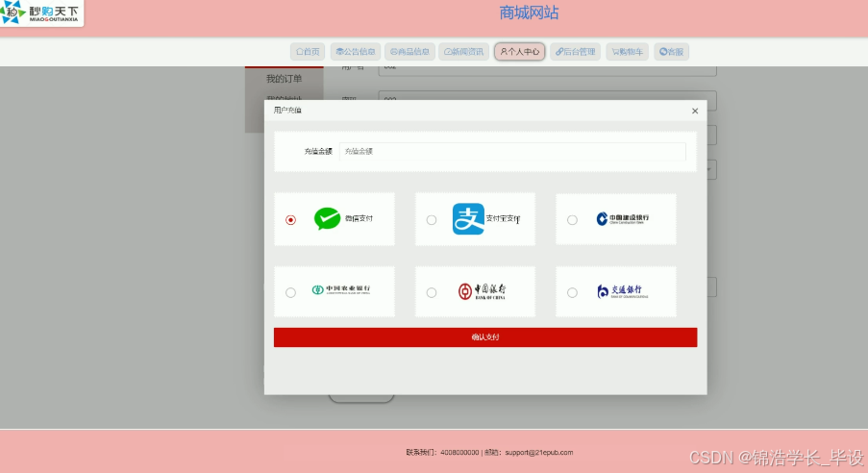Open the 购物车 navigation tab

point(627,52)
